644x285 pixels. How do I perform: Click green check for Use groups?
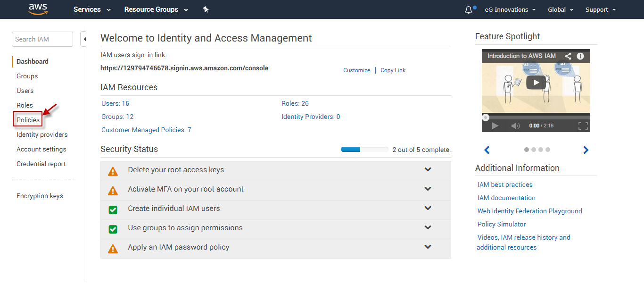click(113, 229)
